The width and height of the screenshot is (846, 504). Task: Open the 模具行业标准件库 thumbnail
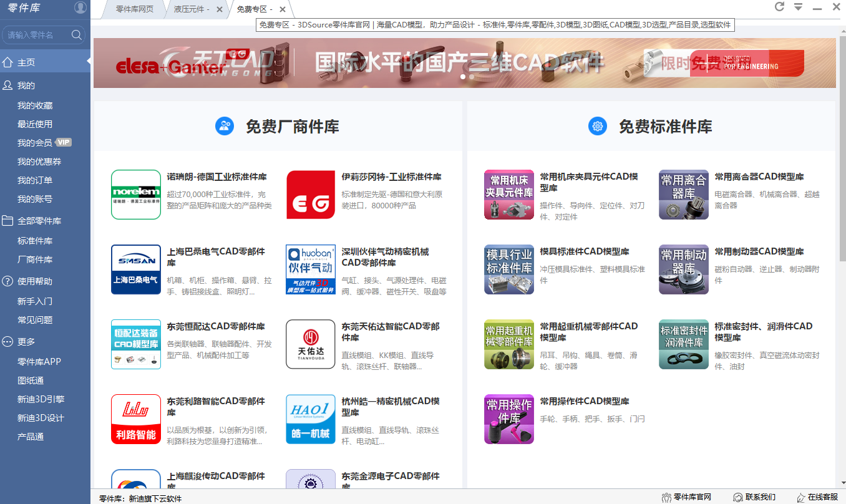point(509,269)
